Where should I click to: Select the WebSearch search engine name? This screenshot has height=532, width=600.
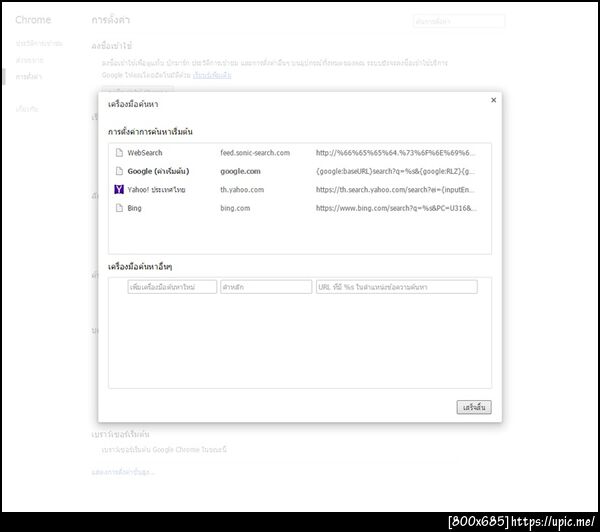[145, 153]
